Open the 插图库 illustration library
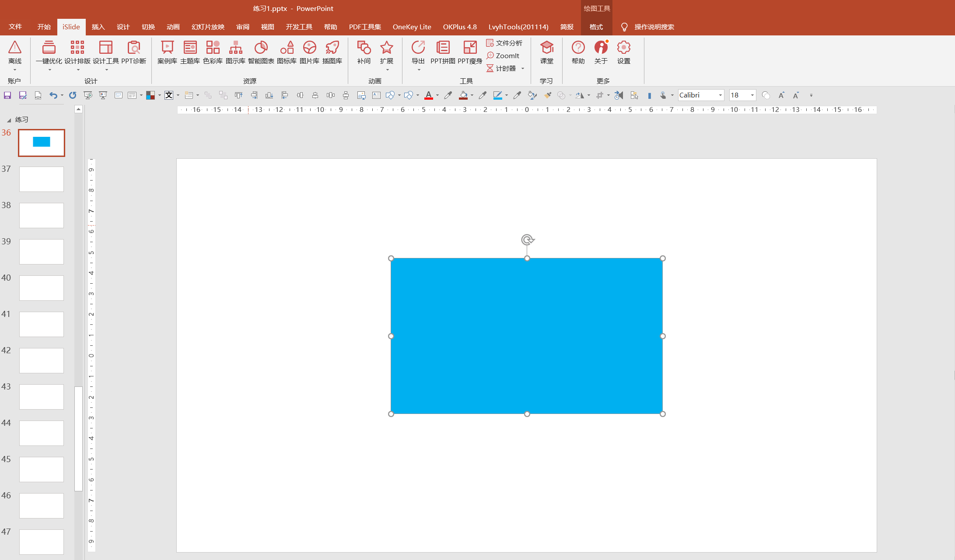 (x=332, y=52)
